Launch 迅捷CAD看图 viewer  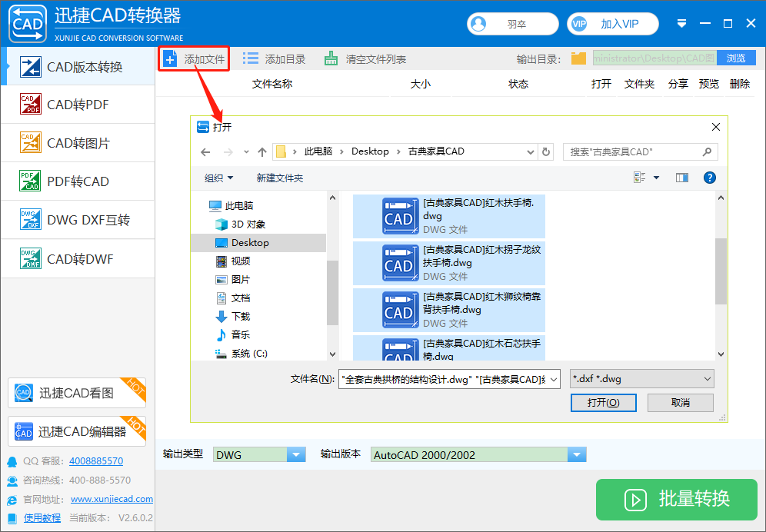click(x=77, y=393)
